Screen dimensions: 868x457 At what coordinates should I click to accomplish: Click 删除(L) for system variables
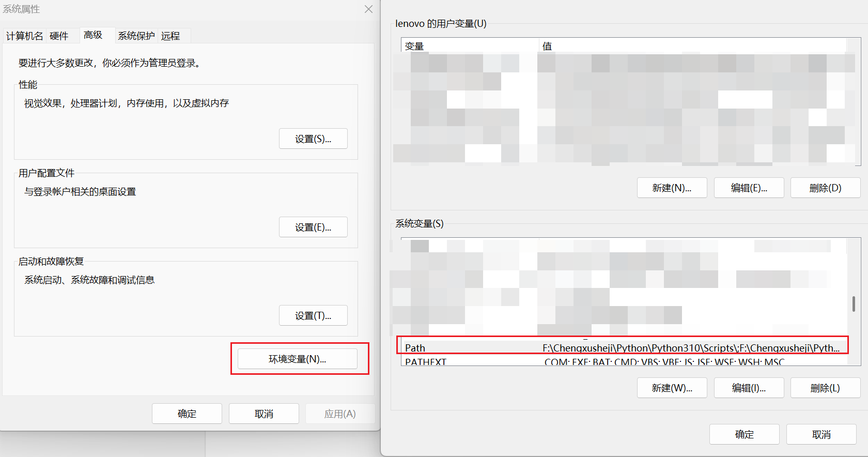point(826,388)
